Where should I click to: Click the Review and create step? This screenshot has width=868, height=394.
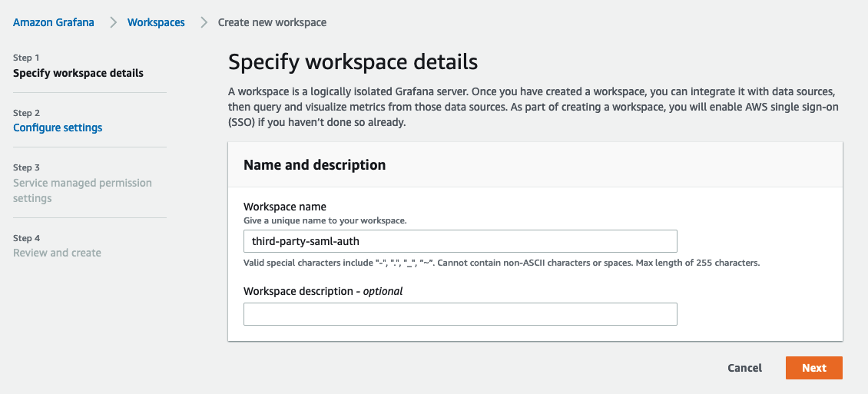coord(57,253)
